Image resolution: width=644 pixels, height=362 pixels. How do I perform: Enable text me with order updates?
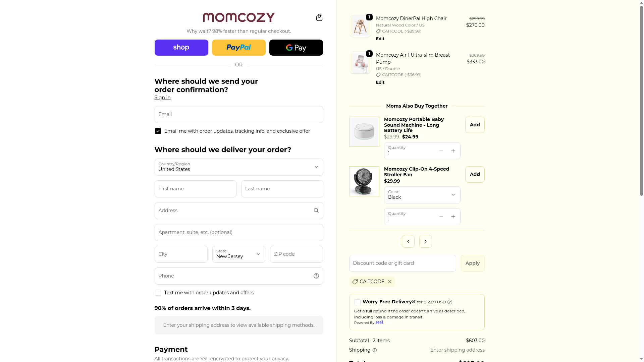[158, 293]
